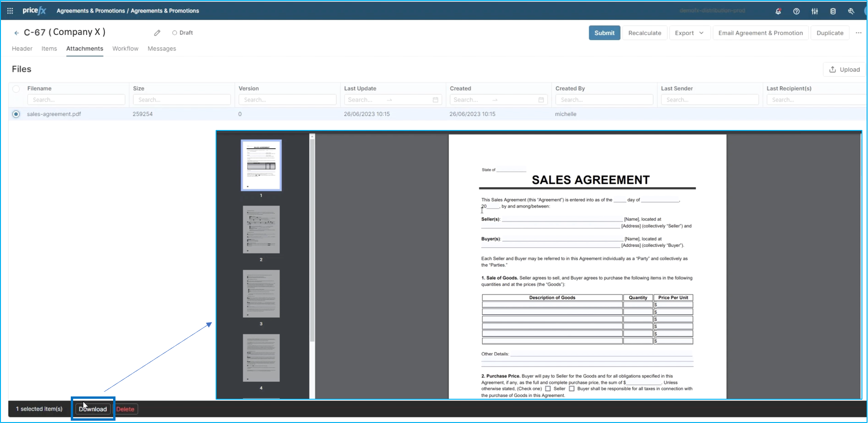This screenshot has height=423, width=868.
Task: Expand the Export dropdown
Action: point(689,33)
